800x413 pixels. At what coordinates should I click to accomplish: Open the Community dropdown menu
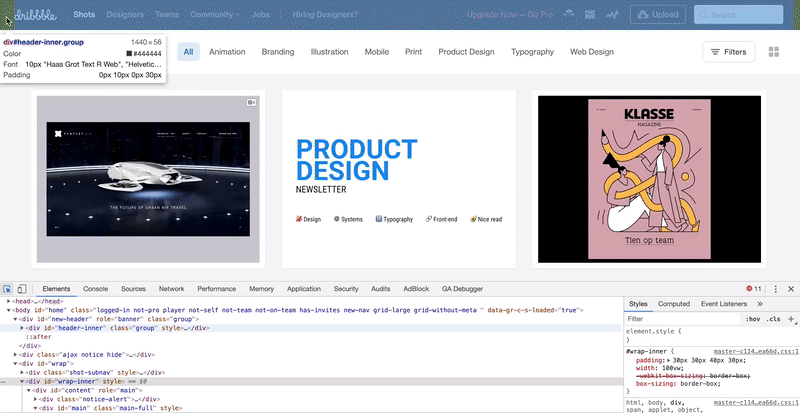tap(216, 15)
